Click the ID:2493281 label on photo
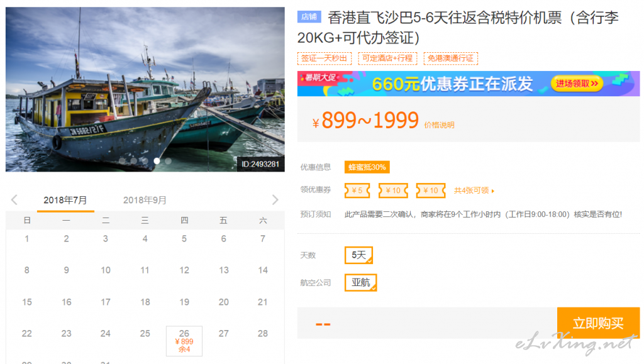The height and width of the screenshot is (364, 644). point(260,164)
